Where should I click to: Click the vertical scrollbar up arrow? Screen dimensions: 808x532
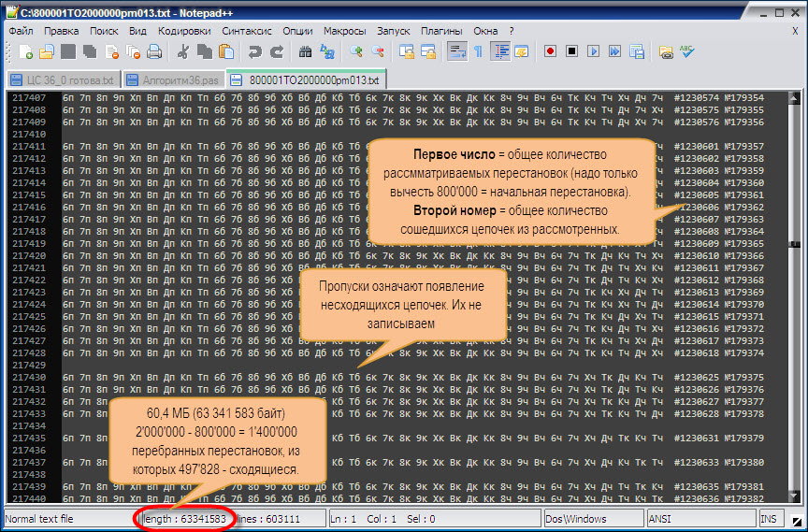[794, 97]
